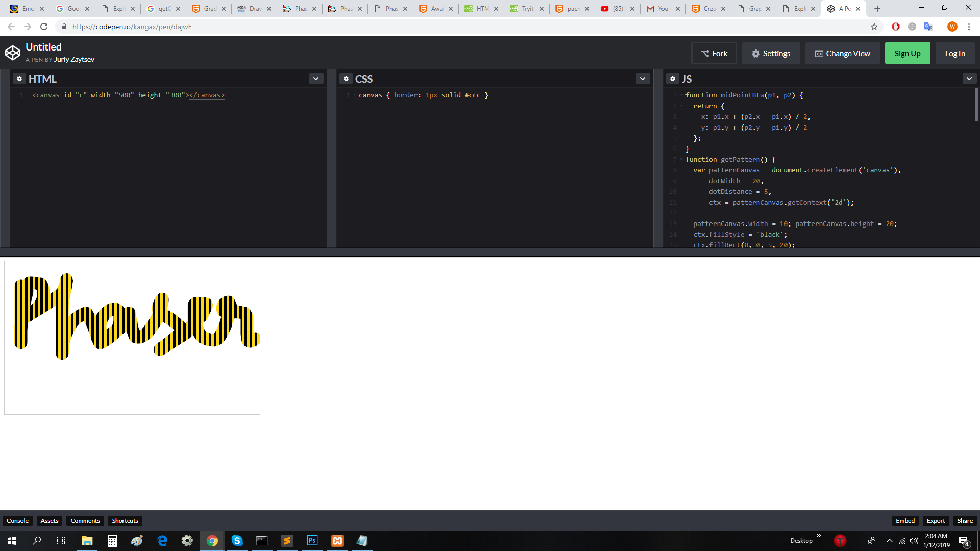This screenshot has height=551, width=980.
Task: Expand the HTML panel dropdown chevron
Action: click(316, 79)
